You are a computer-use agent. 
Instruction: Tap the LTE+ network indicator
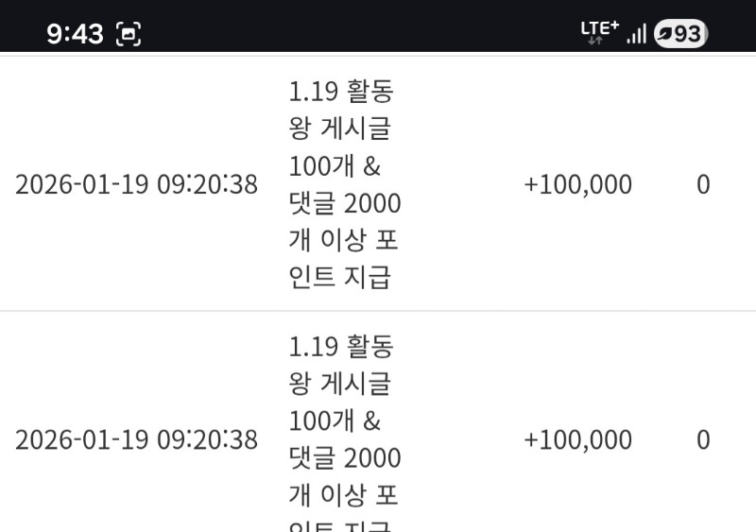(x=599, y=28)
